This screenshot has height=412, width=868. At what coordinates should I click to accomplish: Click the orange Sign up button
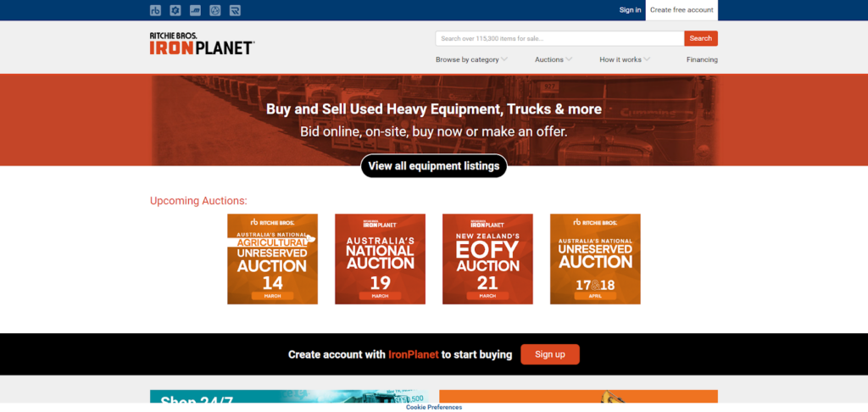tap(550, 354)
